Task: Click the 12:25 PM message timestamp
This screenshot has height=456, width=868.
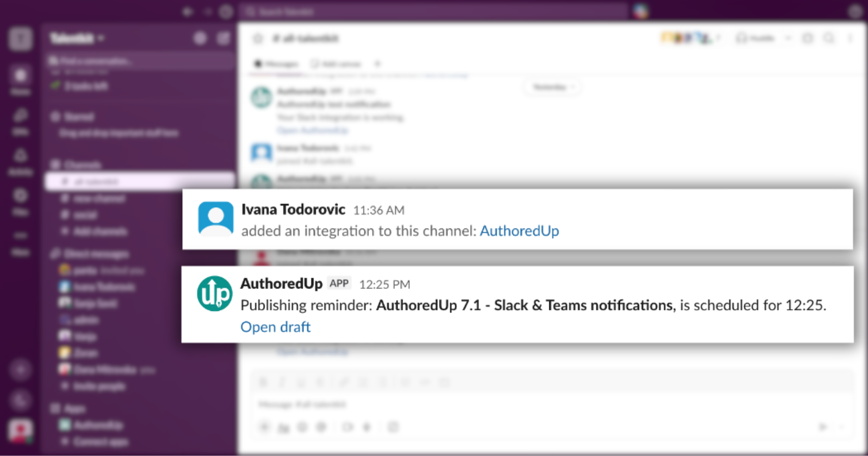Action: click(x=385, y=284)
